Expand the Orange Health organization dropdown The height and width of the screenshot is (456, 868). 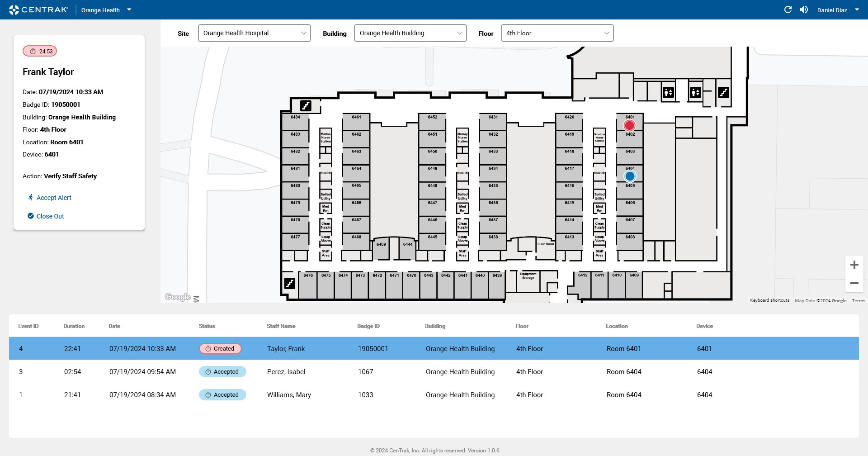129,9
